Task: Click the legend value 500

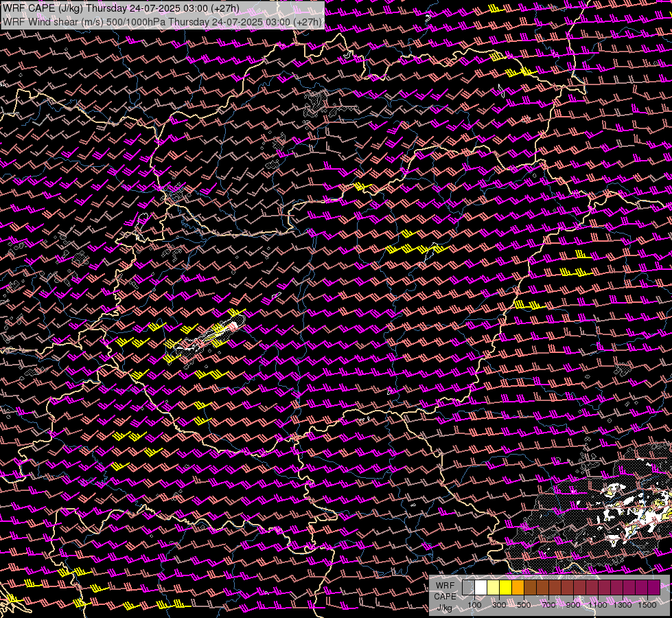Action: 524,605
